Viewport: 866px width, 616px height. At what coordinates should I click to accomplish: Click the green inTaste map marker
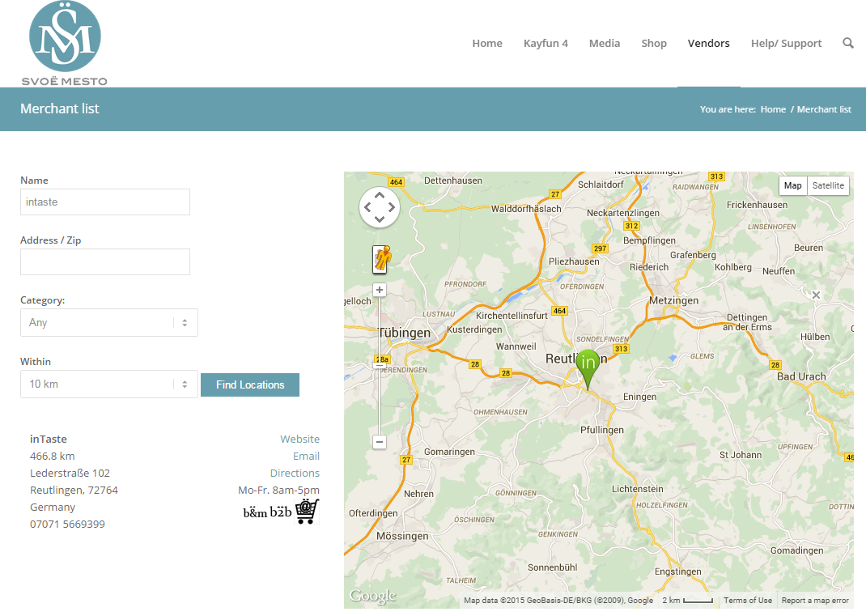pos(588,370)
